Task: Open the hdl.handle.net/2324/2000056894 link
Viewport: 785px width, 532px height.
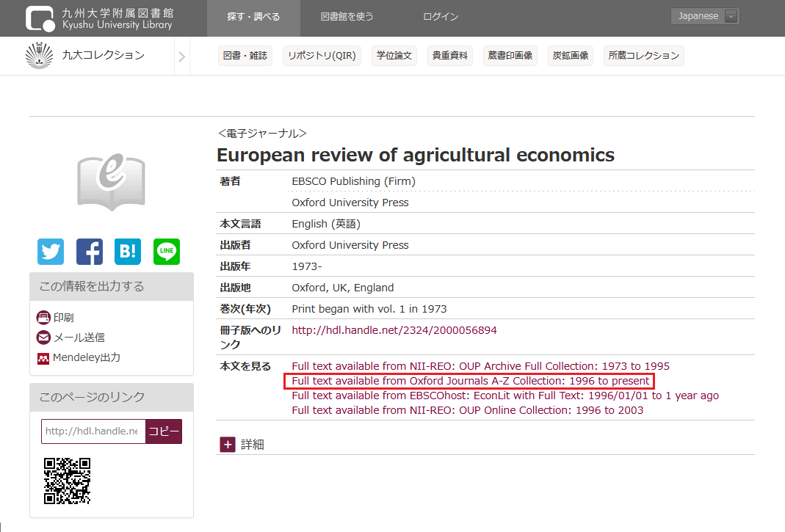Action: click(x=394, y=330)
